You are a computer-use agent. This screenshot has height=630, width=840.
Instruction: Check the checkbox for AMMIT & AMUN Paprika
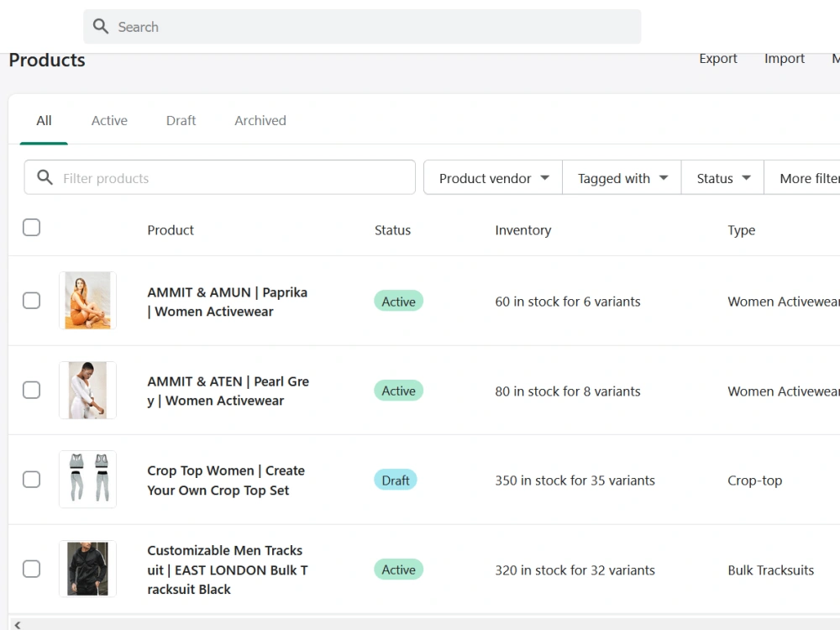click(x=31, y=301)
